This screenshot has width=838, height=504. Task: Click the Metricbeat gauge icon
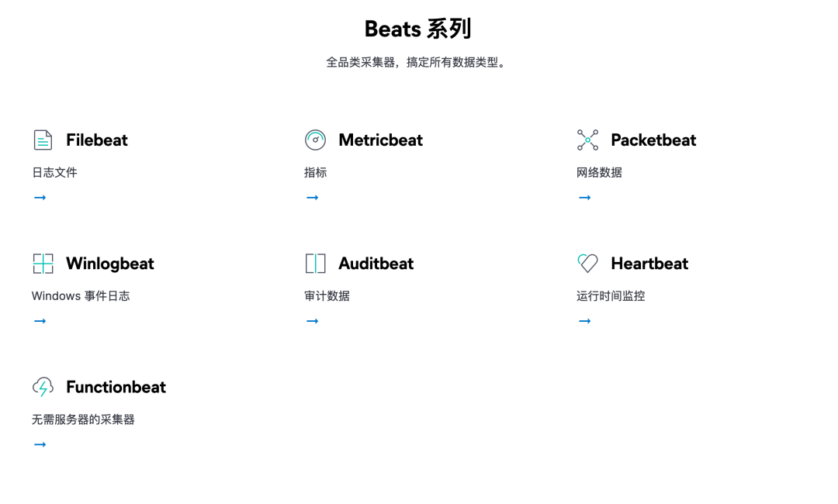tap(315, 140)
